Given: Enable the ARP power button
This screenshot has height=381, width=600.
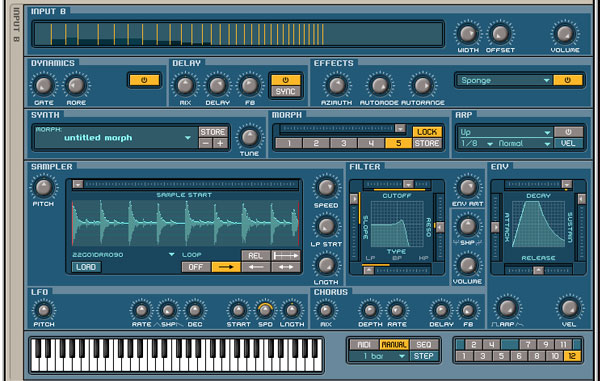Looking at the screenshot, I should (x=569, y=132).
